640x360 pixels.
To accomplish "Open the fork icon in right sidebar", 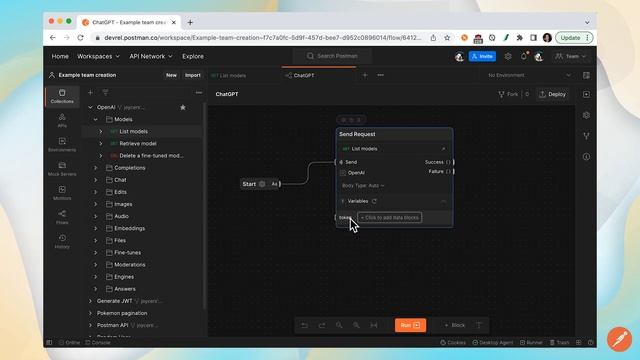I will 586,136.
